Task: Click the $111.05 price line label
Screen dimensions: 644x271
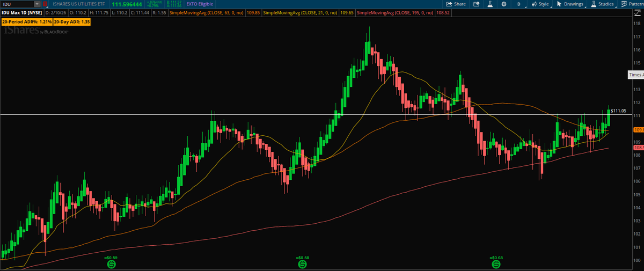Action: pyautogui.click(x=619, y=111)
